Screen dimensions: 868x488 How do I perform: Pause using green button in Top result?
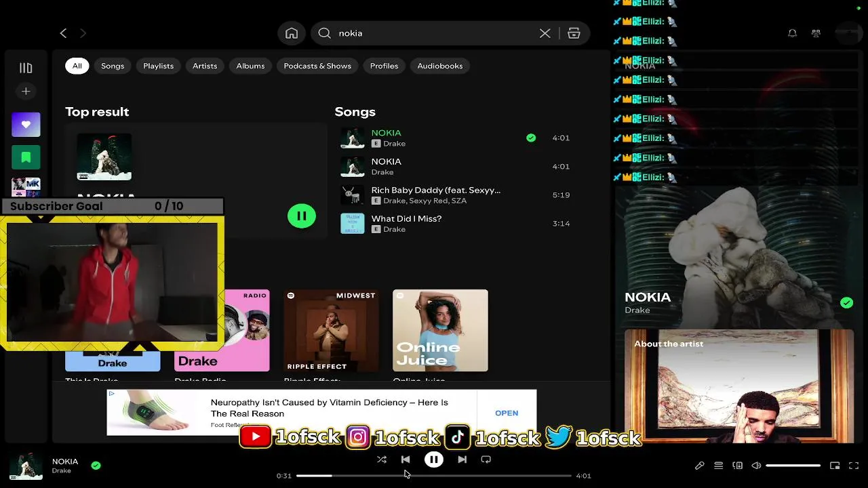302,216
